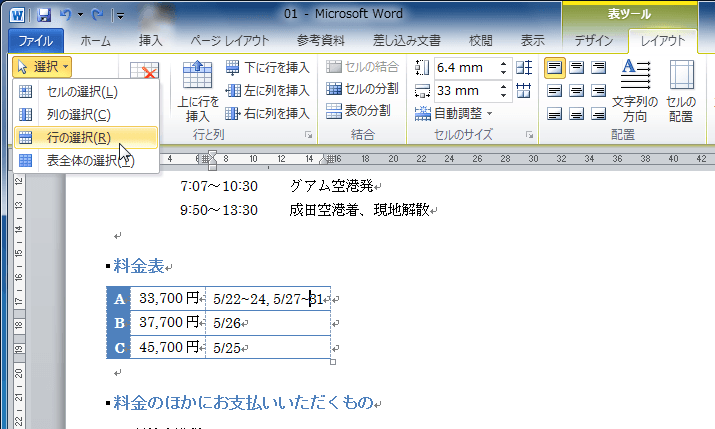Increase row height with the up spinner

click(x=503, y=63)
